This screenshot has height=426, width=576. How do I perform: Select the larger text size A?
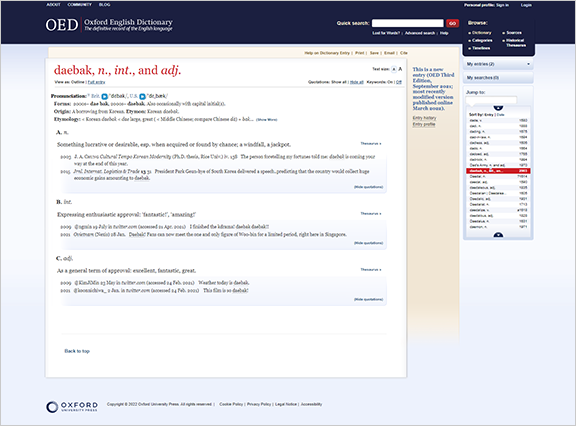coord(400,69)
